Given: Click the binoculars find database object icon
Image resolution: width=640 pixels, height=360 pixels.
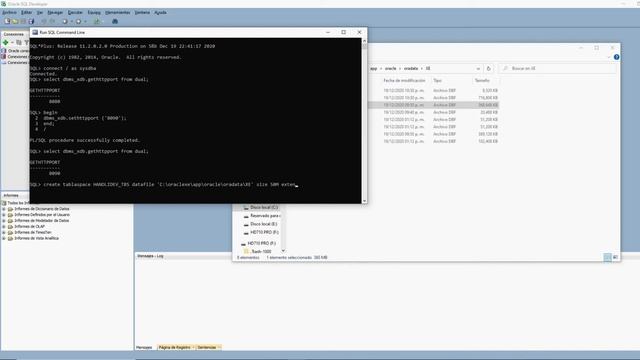Looking at the screenshot, I should (x=115, y=21).
